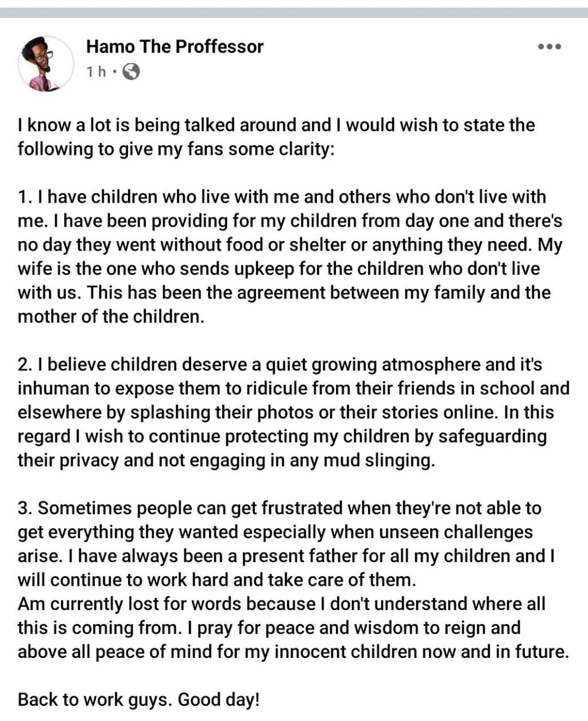Viewport: 588px width, 721px height.
Task: Click the "1 h" post timestamp
Action: tap(96, 72)
